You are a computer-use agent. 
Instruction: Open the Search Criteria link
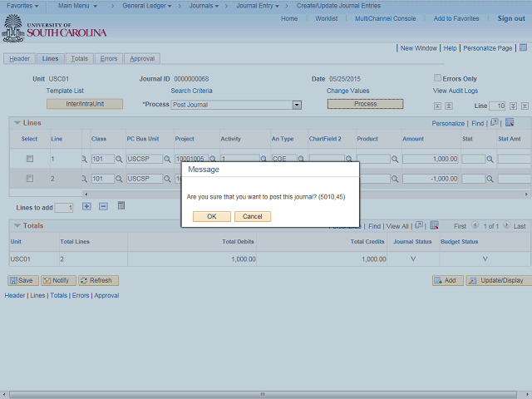point(191,91)
